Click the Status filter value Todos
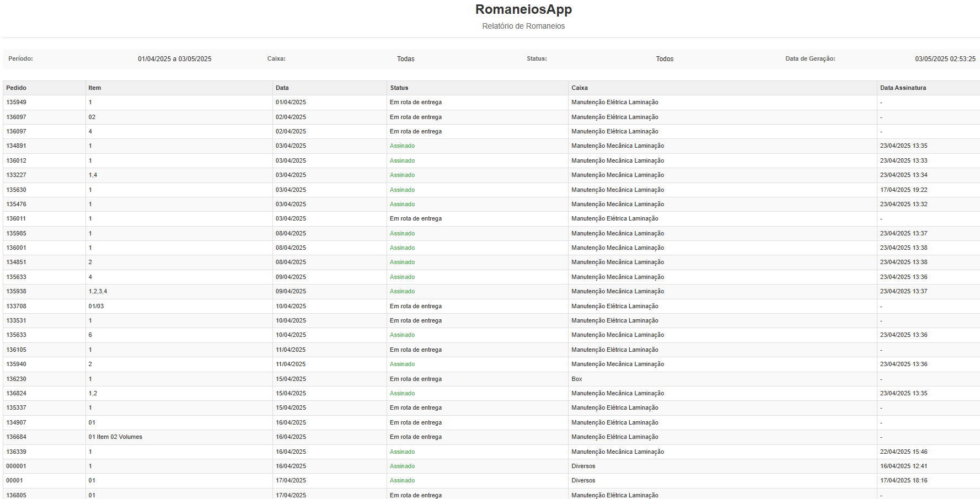This screenshot has height=499, width=980. point(665,59)
